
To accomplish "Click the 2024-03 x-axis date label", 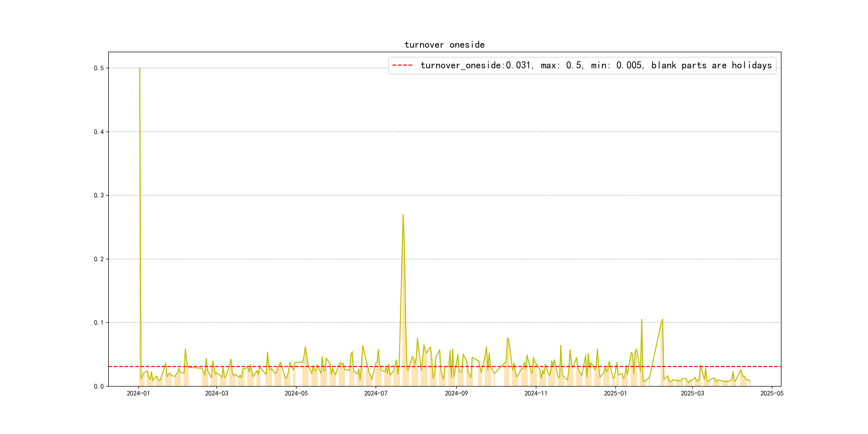I will (x=217, y=393).
